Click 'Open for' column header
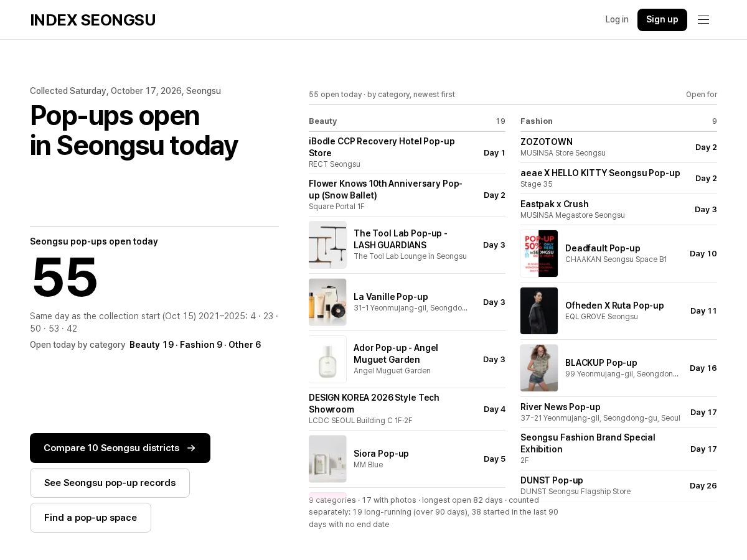This screenshot has width=747, height=560. tap(702, 95)
